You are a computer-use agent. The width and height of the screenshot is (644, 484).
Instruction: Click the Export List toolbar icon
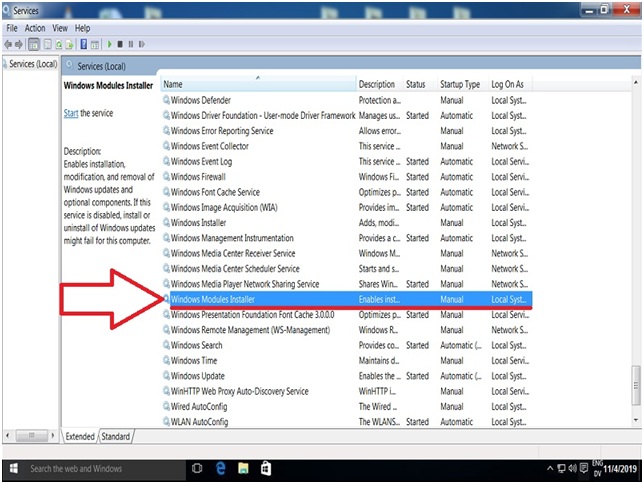pyautogui.click(x=69, y=44)
